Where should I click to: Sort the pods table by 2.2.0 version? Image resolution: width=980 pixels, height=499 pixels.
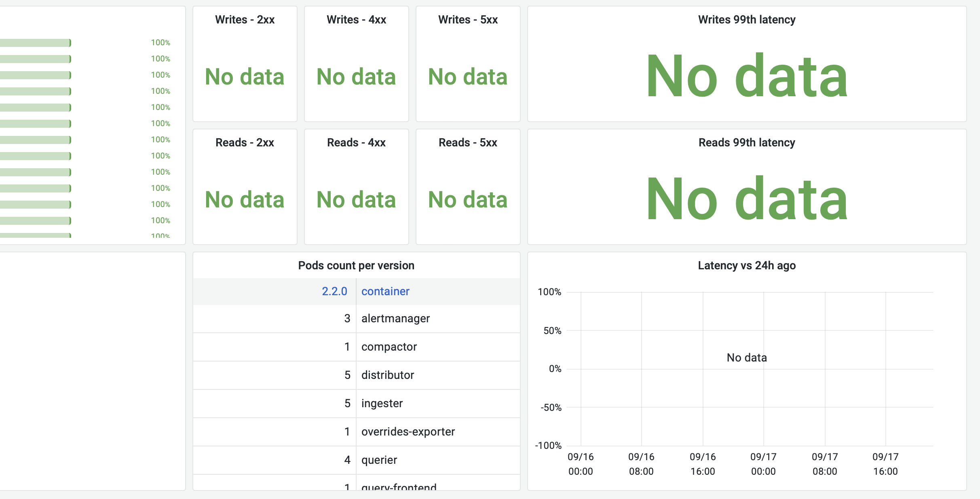[x=334, y=291]
